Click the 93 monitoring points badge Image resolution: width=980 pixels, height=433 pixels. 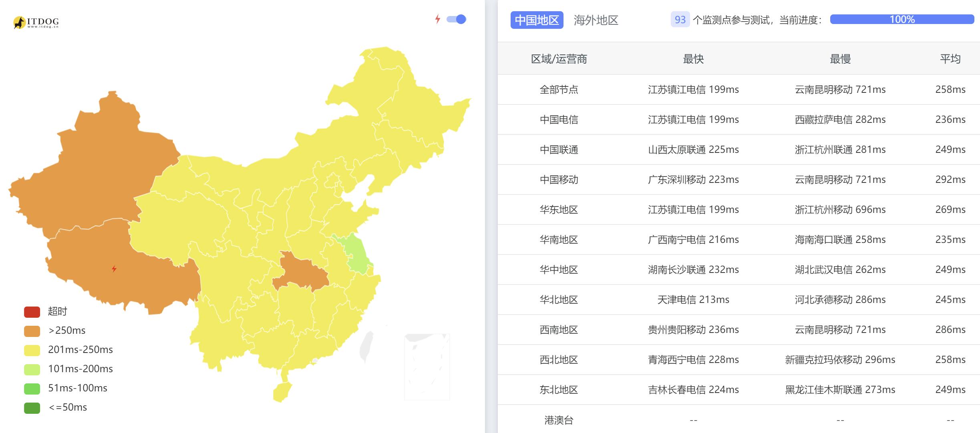(680, 20)
